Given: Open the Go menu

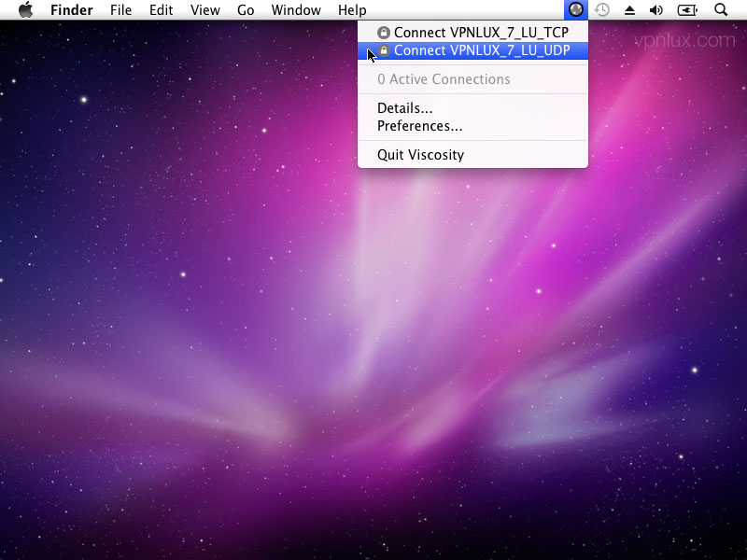Looking at the screenshot, I should (x=246, y=10).
